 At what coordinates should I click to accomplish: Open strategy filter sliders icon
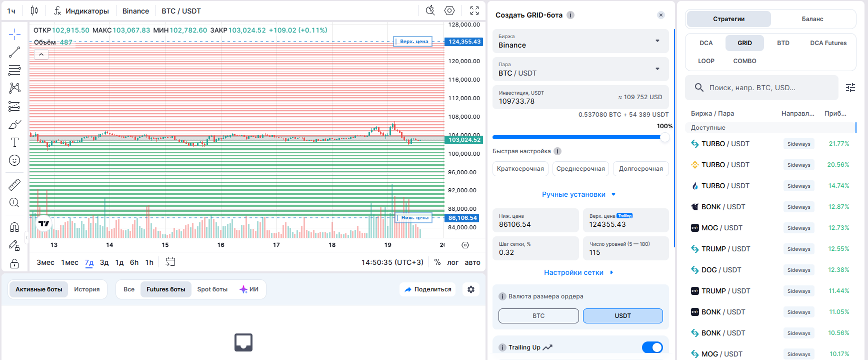[850, 88]
